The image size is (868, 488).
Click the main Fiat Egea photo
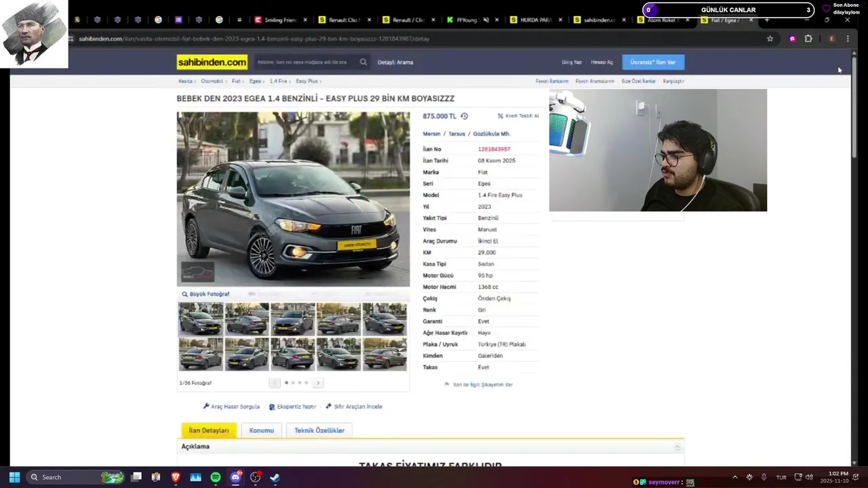pyautogui.click(x=293, y=199)
